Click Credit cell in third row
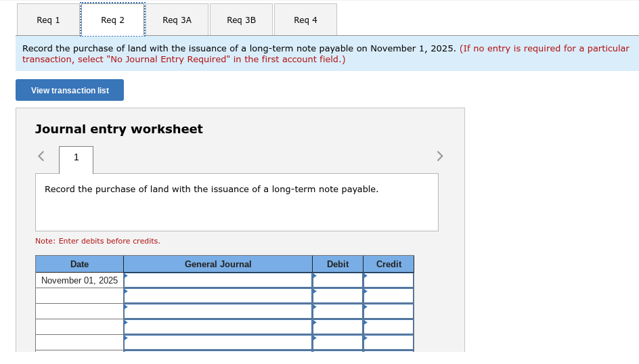Viewport: 639px width, 364px height. coord(389,311)
